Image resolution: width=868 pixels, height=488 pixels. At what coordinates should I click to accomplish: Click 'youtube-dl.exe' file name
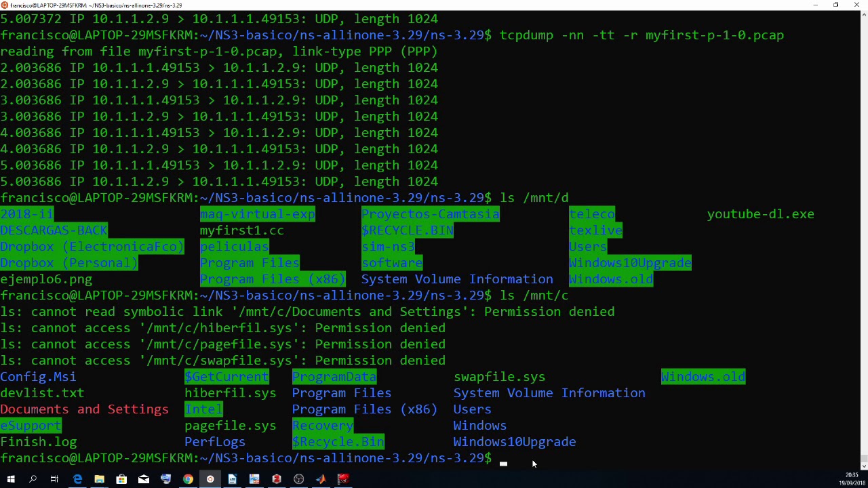pyautogui.click(x=760, y=214)
